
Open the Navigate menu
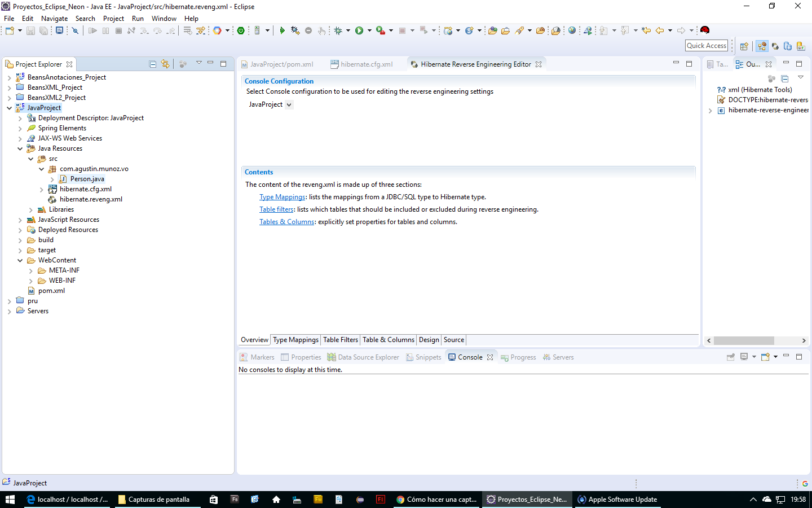(x=54, y=19)
